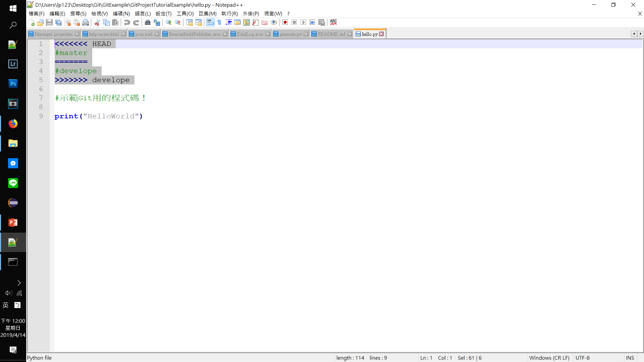Screen dimensions: 644x362
Task: Click the Print toolbar icon
Action: coord(86,22)
